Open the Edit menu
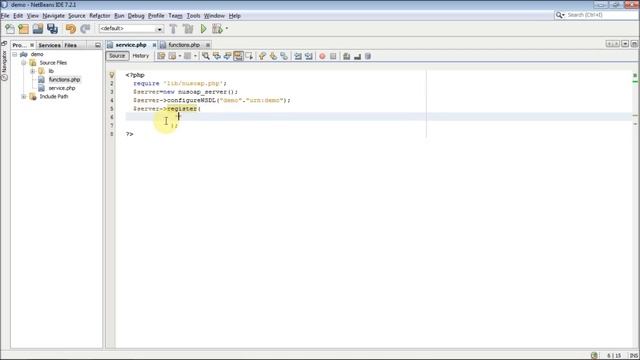 click(x=18, y=16)
